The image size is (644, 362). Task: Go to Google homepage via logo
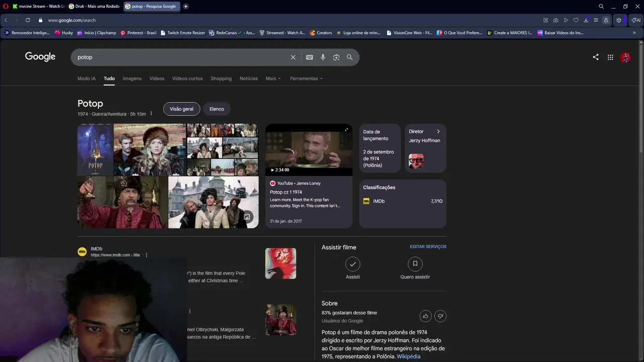coord(40,57)
